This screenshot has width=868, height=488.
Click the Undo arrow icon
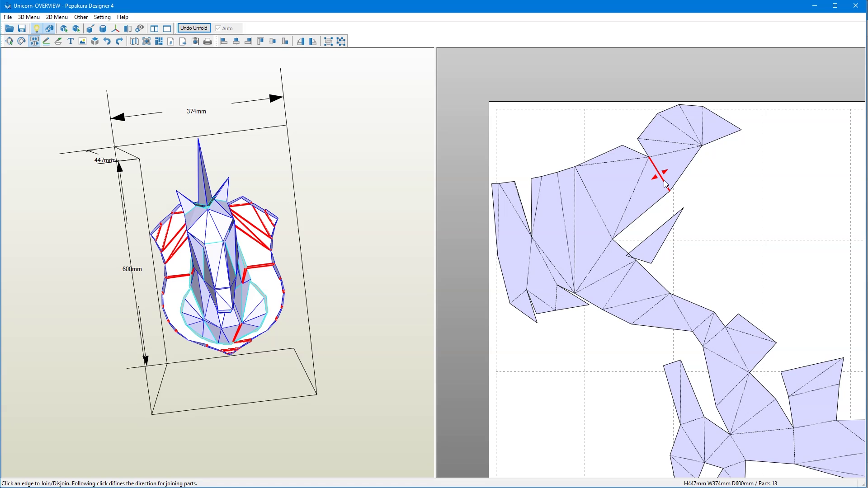coord(107,41)
